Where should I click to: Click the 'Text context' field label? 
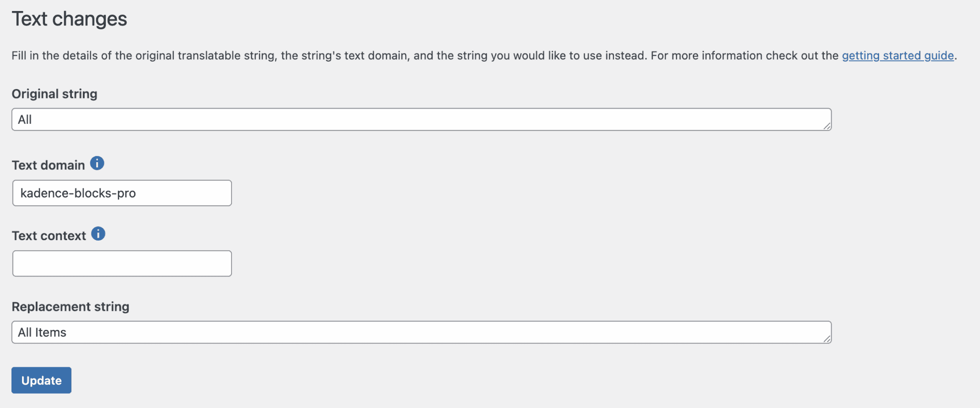(x=49, y=235)
